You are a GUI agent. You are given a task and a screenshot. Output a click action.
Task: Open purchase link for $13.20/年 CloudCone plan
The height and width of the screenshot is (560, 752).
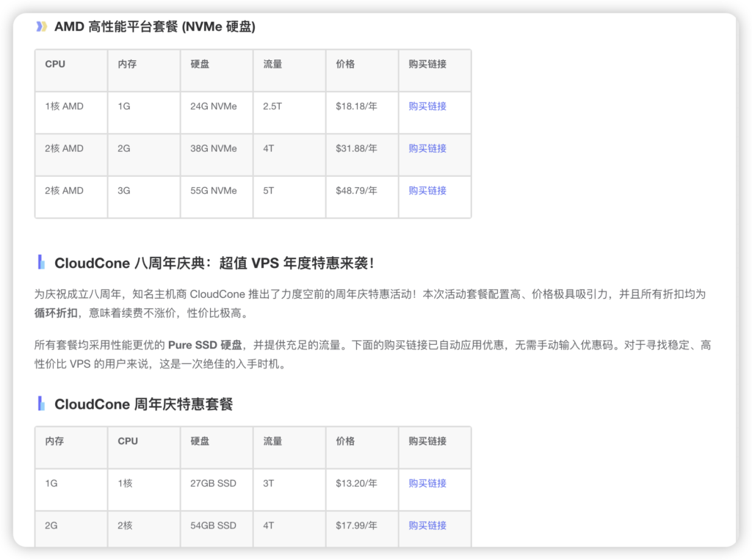click(427, 483)
